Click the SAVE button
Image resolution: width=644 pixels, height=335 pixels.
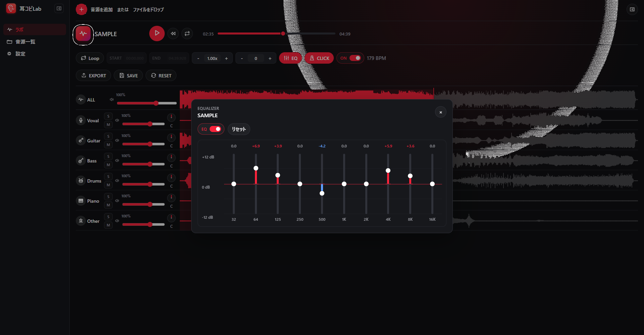coord(128,75)
